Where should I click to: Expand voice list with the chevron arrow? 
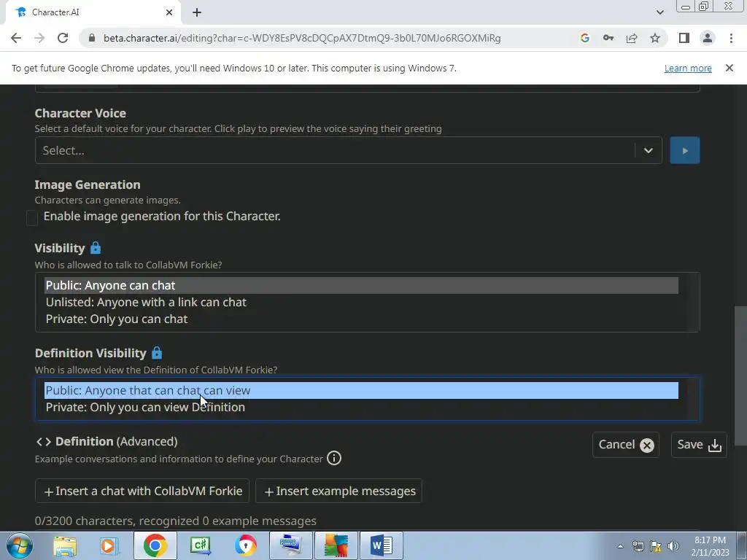coord(648,150)
